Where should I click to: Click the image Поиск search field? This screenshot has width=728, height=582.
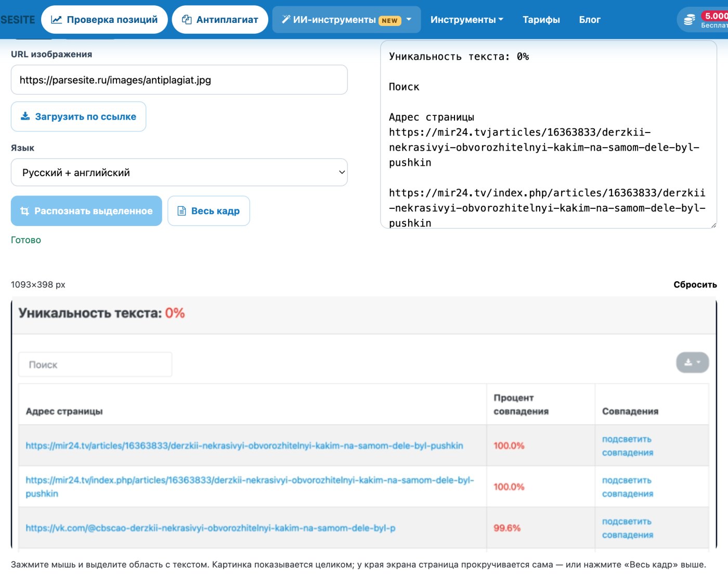(95, 365)
